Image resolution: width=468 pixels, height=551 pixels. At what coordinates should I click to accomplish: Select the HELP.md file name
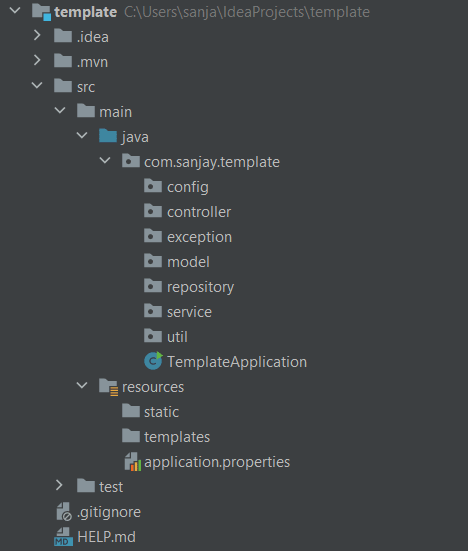coord(106,537)
